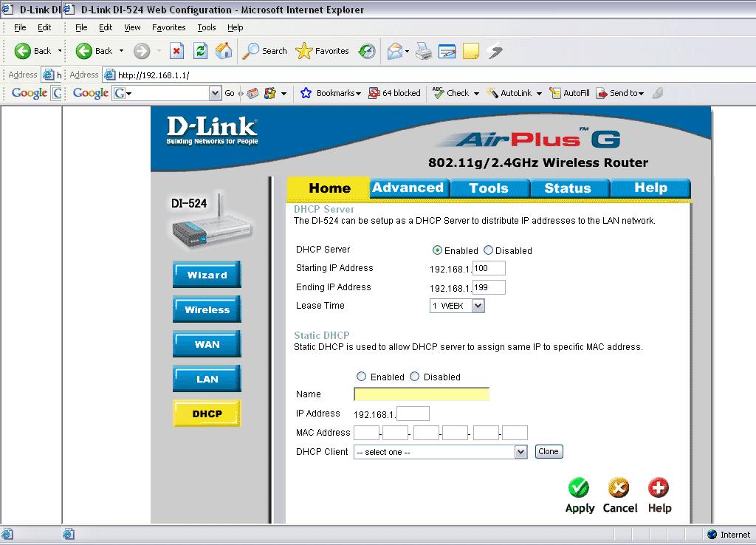
Task: Select the Home tab
Action: pyautogui.click(x=329, y=188)
